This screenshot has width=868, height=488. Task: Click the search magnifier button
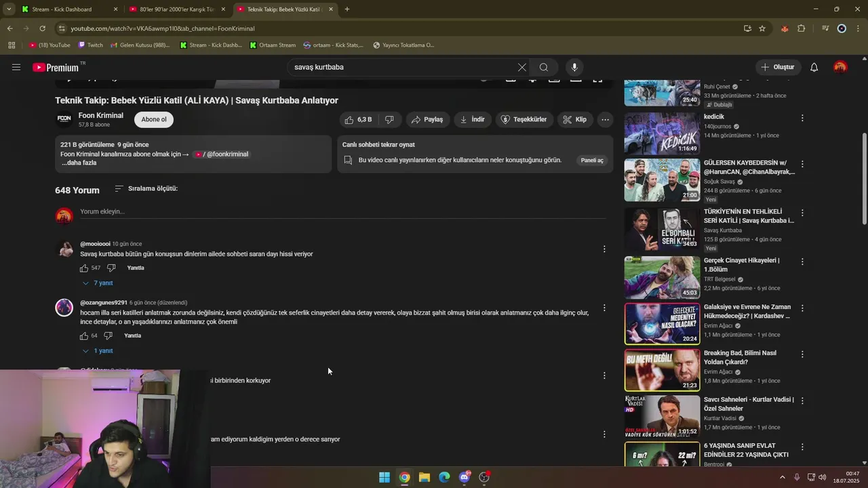[544, 67]
